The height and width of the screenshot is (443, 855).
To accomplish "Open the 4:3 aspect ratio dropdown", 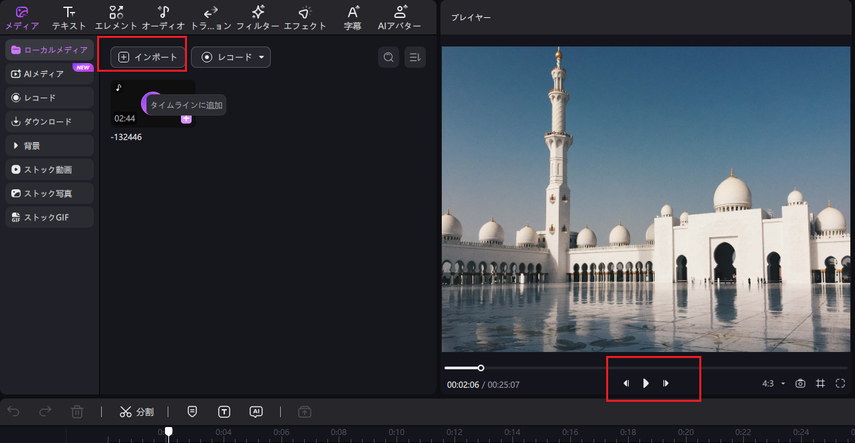I will click(x=774, y=384).
